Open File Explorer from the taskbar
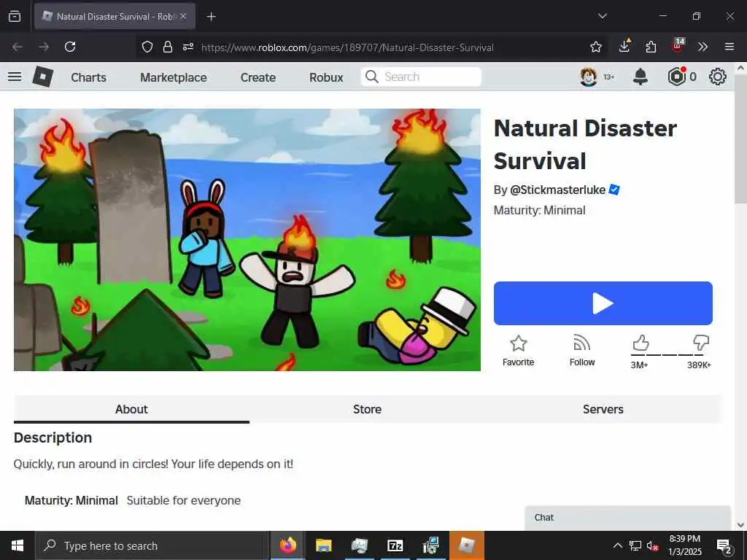Image resolution: width=747 pixels, height=560 pixels. (323, 545)
